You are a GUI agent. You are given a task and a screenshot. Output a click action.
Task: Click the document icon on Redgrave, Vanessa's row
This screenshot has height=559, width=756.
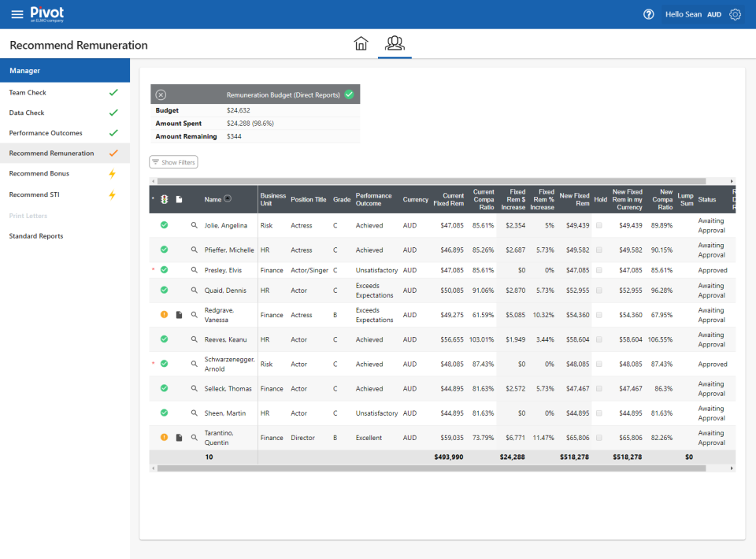(179, 314)
